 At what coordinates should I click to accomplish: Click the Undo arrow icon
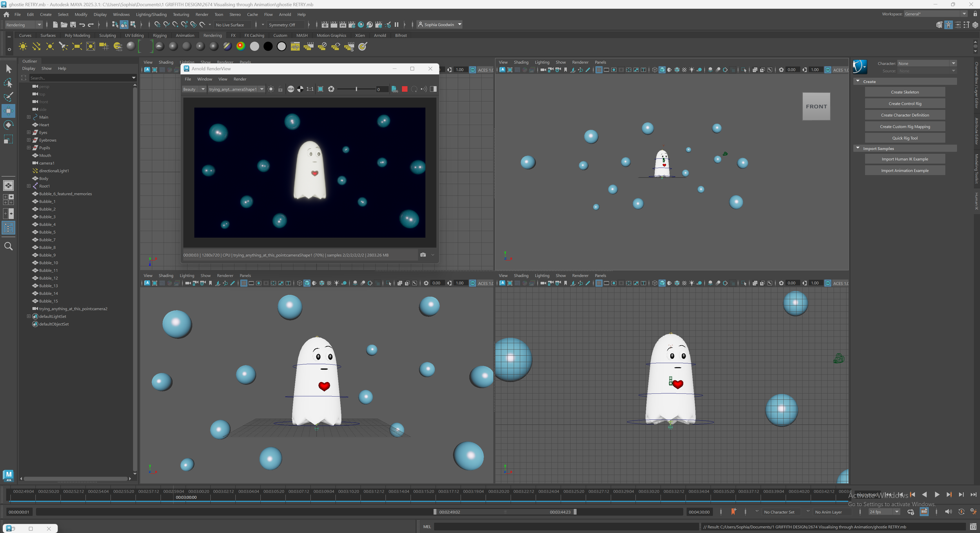pyautogui.click(x=82, y=25)
